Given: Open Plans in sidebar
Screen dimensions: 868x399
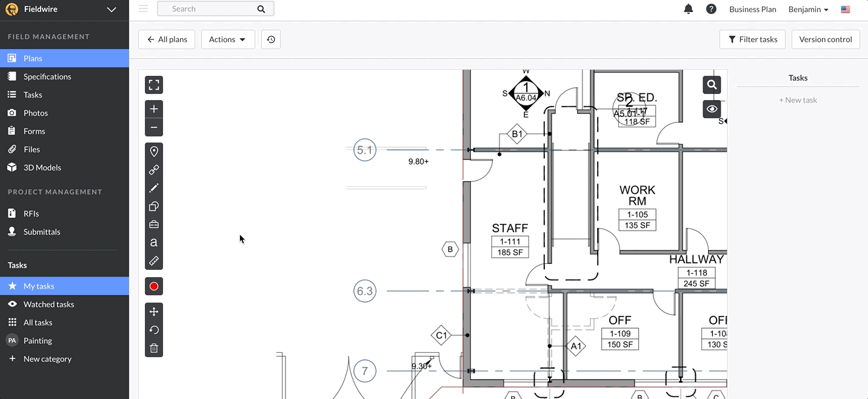Looking at the screenshot, I should 64,58.
